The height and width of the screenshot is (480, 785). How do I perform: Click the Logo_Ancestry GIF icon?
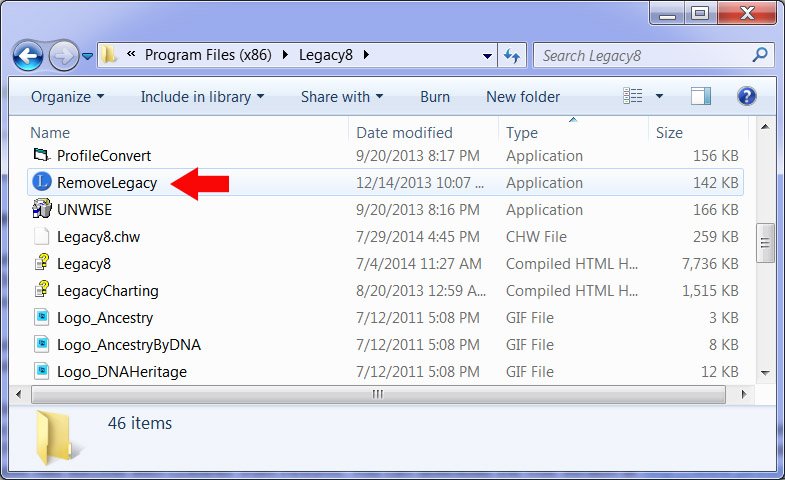[x=42, y=317]
